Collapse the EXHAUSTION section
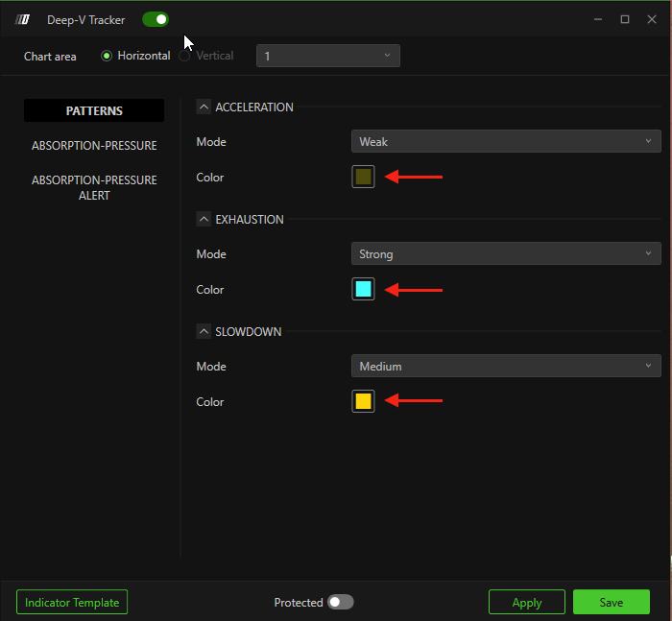Screen dimensions: 672x621 click(x=204, y=219)
